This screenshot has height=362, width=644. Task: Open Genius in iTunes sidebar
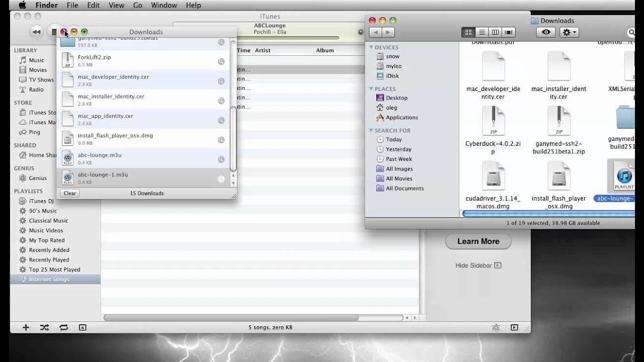[x=38, y=178]
